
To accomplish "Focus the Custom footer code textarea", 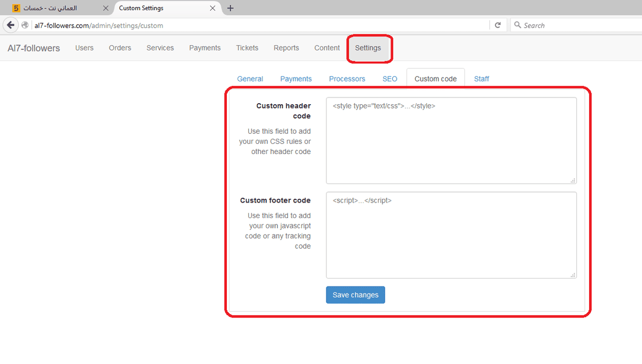I will (451, 235).
